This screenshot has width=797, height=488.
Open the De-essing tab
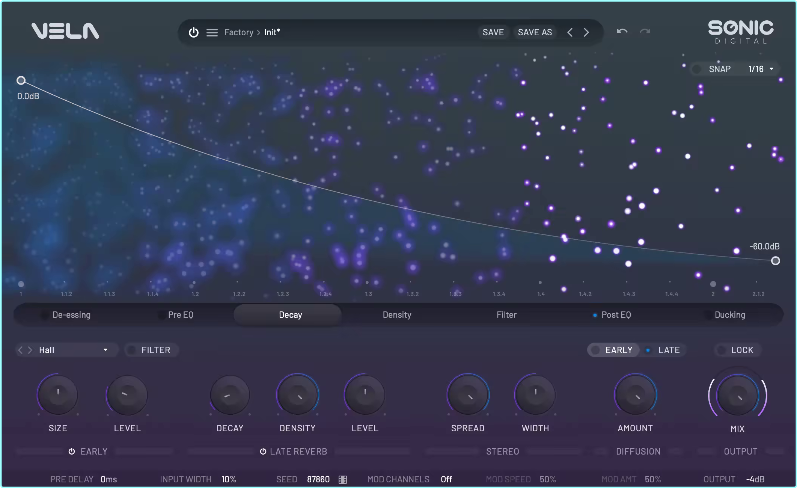pos(71,315)
